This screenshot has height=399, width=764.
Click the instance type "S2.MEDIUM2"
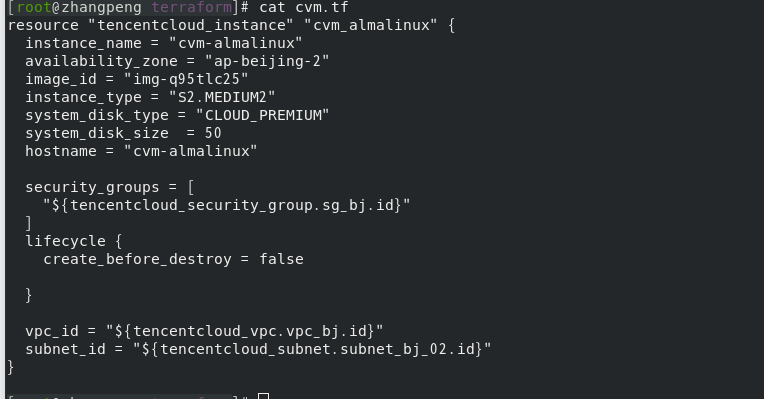[x=222, y=97]
